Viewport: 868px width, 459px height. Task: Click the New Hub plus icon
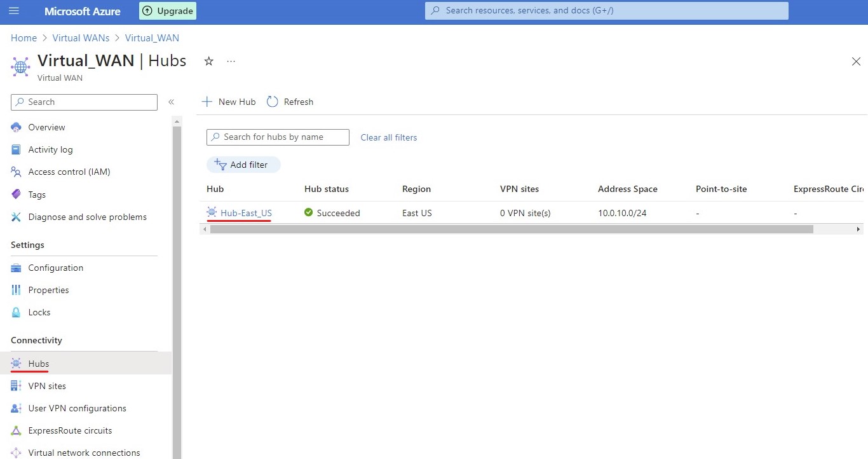pyautogui.click(x=207, y=102)
